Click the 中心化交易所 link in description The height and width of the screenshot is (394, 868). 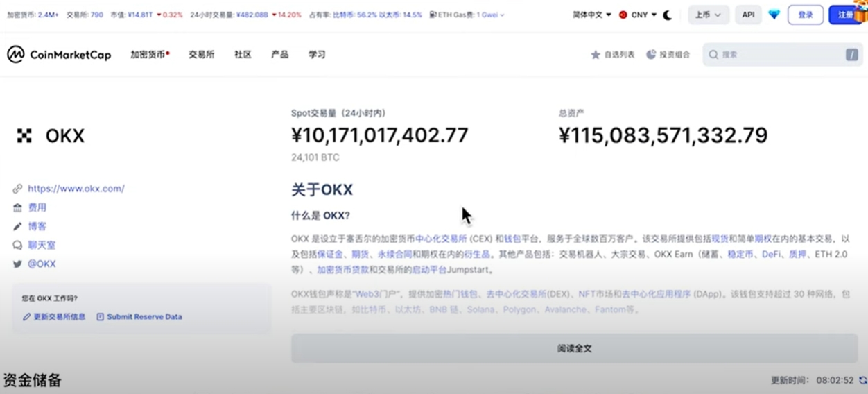pyautogui.click(x=441, y=239)
